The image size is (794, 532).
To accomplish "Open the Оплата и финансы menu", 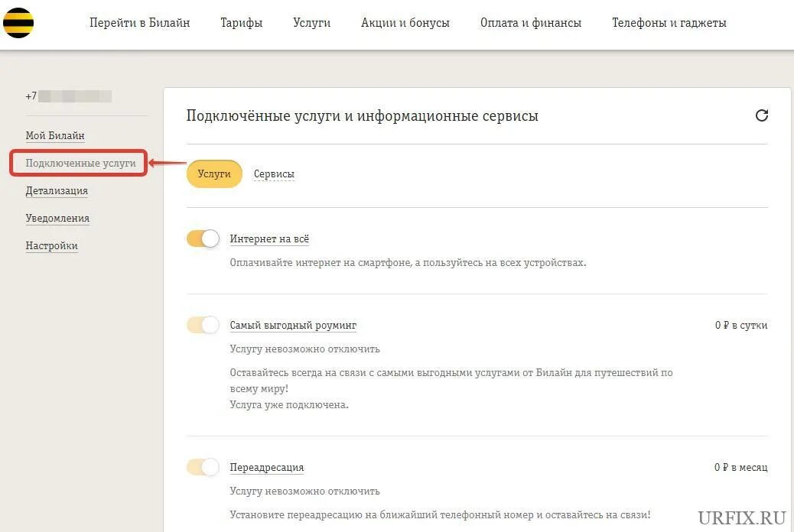I will [x=531, y=23].
